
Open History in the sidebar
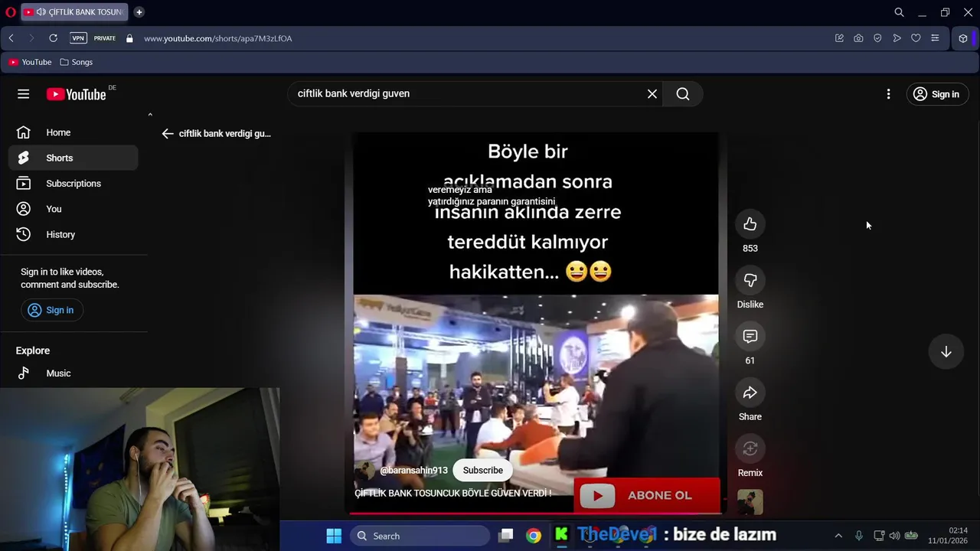tap(73, 234)
